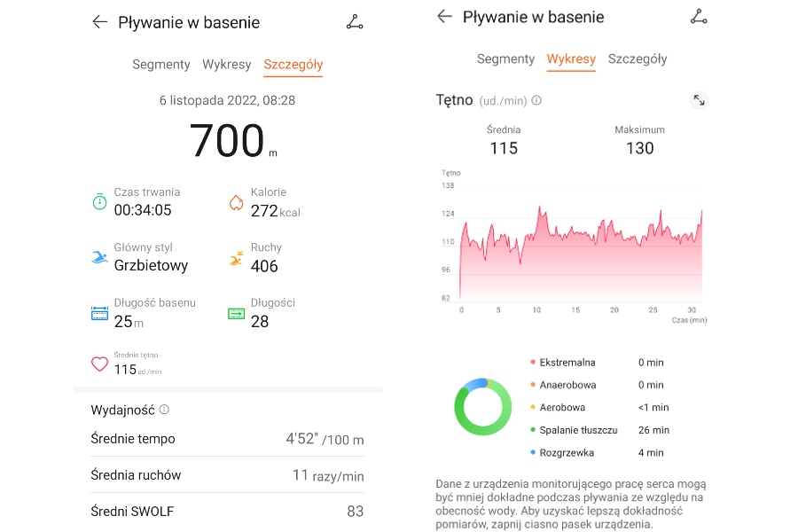Image resolution: width=798 pixels, height=532 pixels.
Task: Tap the calories flame icon
Action: 236,202
